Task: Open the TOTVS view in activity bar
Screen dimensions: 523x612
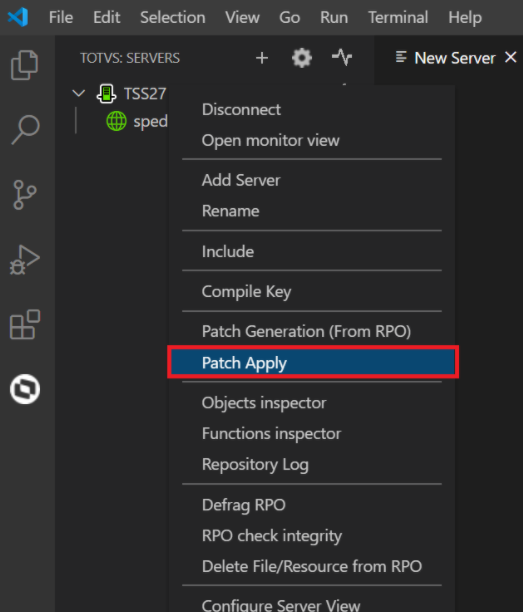Action: pyautogui.click(x=25, y=389)
